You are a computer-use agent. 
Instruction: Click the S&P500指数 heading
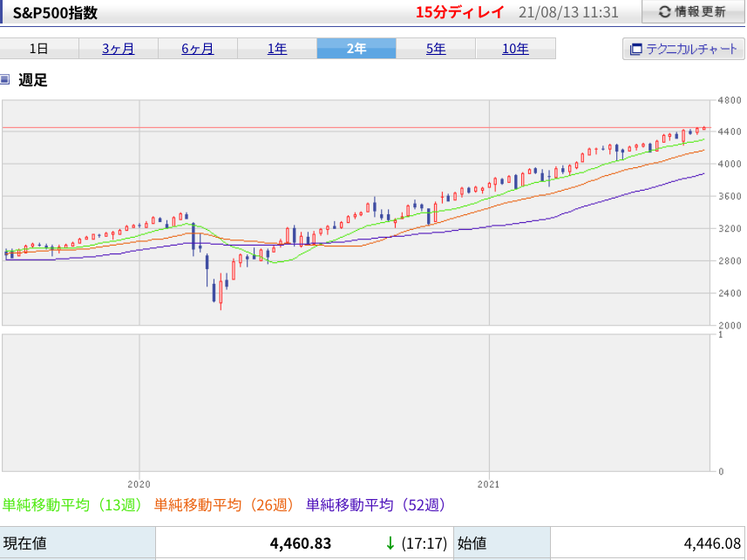[55, 12]
